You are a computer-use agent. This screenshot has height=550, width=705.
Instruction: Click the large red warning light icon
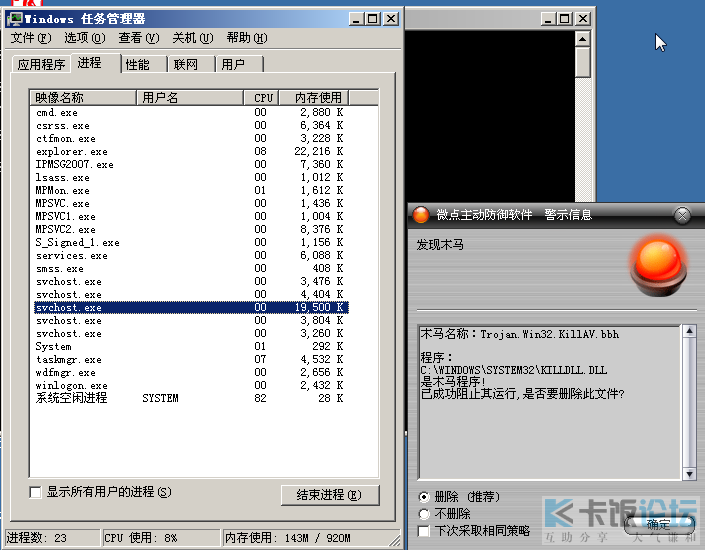[659, 265]
